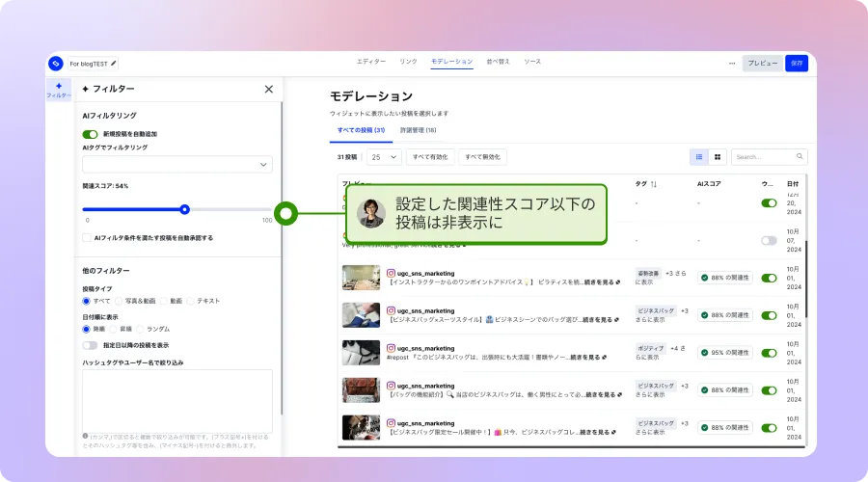Click the Search input field

click(x=770, y=157)
